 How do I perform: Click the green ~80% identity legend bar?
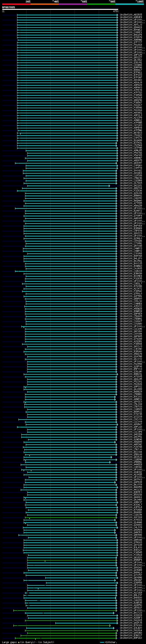[101, 4]
